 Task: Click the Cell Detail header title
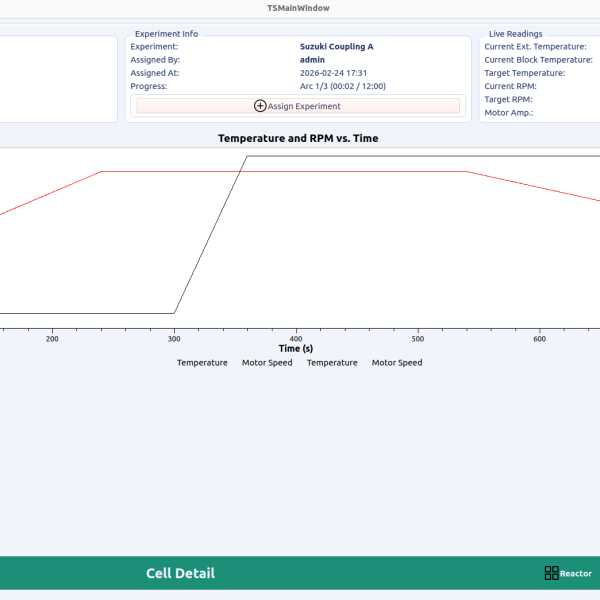point(180,573)
